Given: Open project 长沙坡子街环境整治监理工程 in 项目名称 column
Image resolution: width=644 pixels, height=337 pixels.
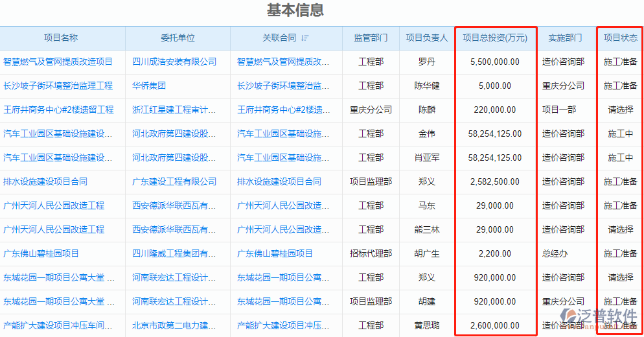Looking at the screenshot, I should point(58,86).
